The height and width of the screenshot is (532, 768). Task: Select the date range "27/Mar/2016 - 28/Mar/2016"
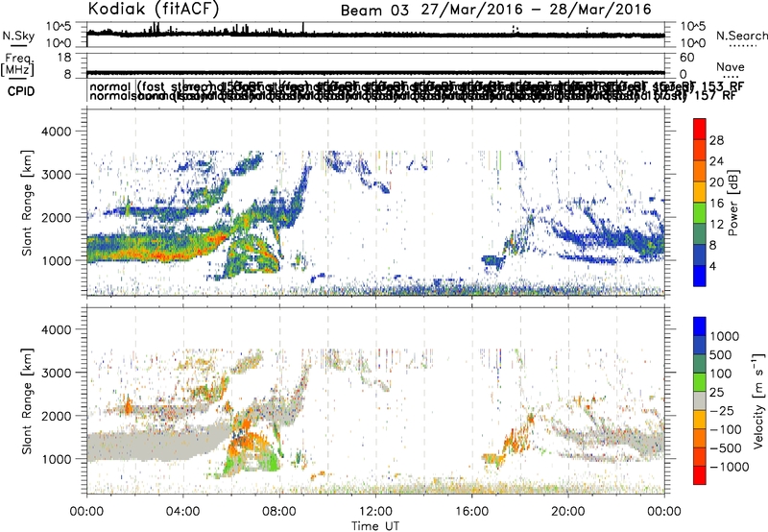pos(537,10)
